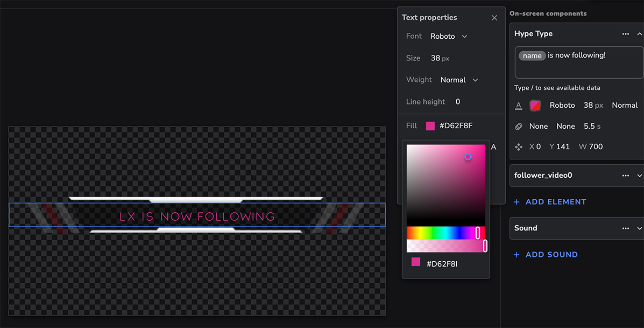Open Hype Type more options menu
644x328 pixels.
[x=625, y=34]
